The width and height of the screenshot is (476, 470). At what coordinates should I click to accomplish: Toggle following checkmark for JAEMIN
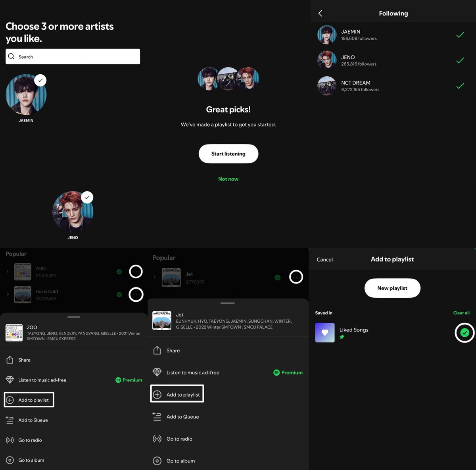[460, 35]
